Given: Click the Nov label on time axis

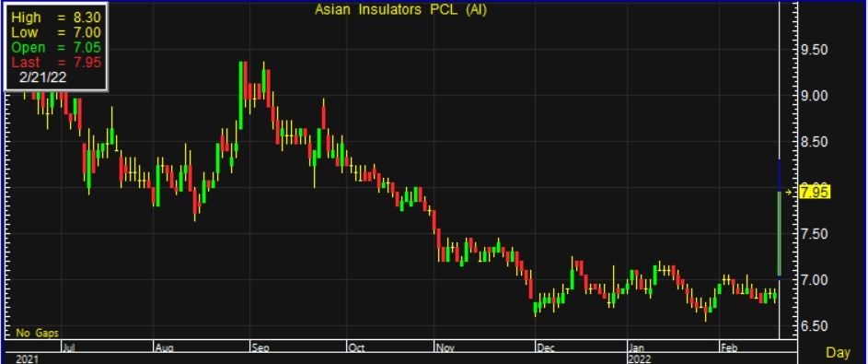Looking at the screenshot, I should (446, 348).
